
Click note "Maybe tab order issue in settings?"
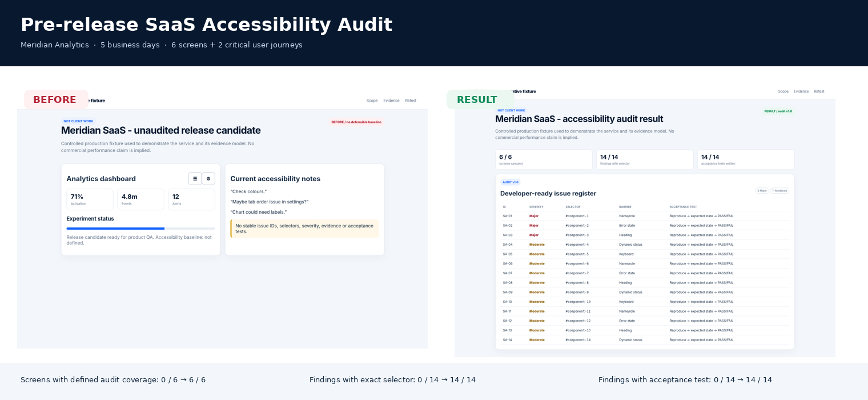[x=270, y=202]
